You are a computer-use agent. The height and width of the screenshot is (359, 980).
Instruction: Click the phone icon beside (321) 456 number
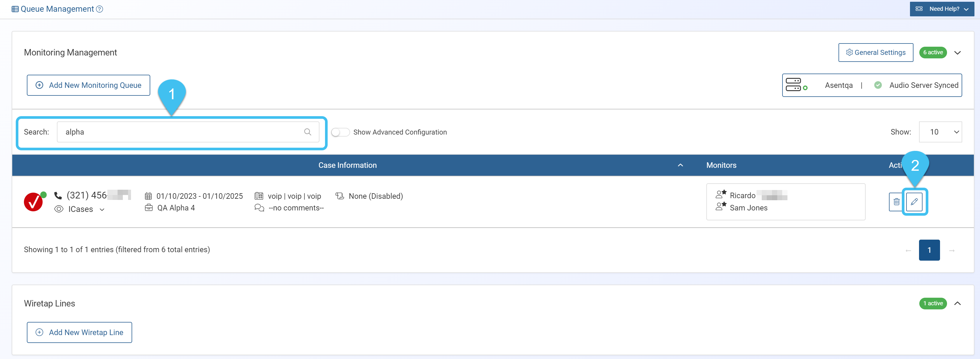[58, 196]
